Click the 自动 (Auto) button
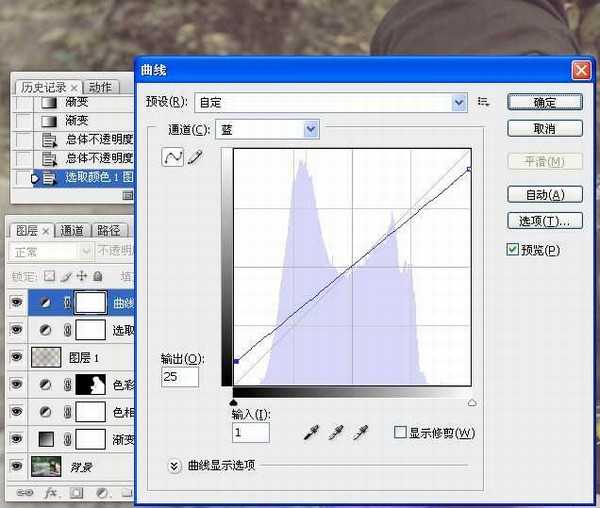Viewport: 600px width, 508px height. [x=545, y=194]
